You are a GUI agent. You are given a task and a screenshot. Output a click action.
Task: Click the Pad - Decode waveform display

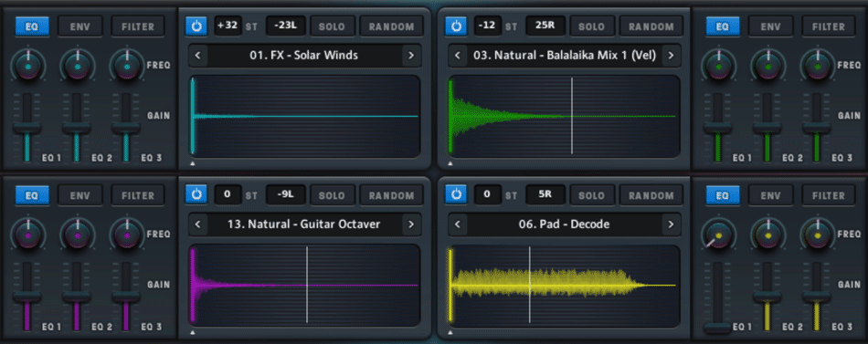pos(564,286)
